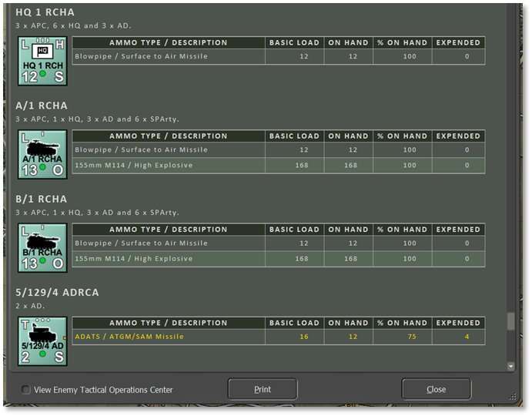532x416 pixels.
Task: Select the Blowpipe row under HQ 1 RCHA
Action: (278, 56)
